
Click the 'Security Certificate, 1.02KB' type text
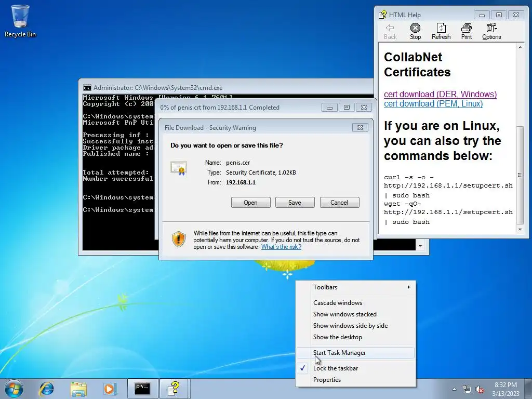261,172
